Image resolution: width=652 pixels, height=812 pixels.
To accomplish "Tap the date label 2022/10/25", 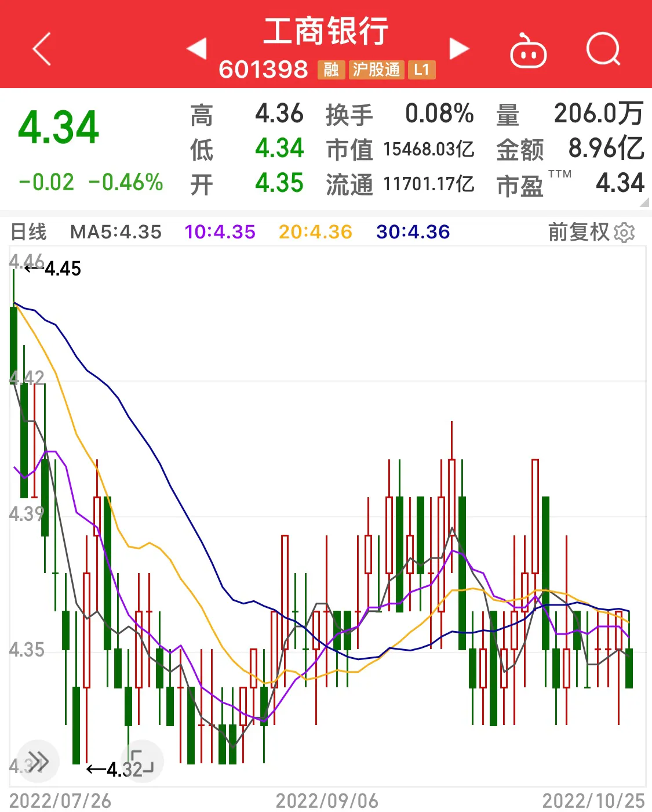I will pos(593,801).
